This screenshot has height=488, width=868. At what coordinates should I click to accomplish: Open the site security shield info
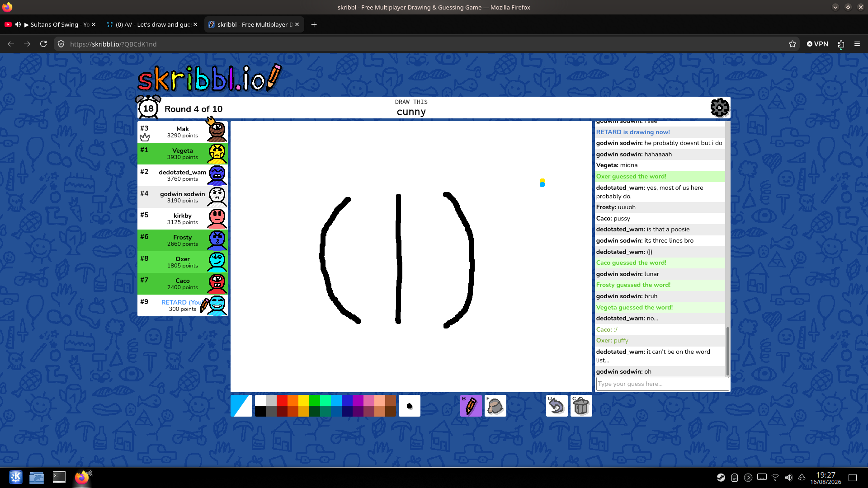point(61,44)
